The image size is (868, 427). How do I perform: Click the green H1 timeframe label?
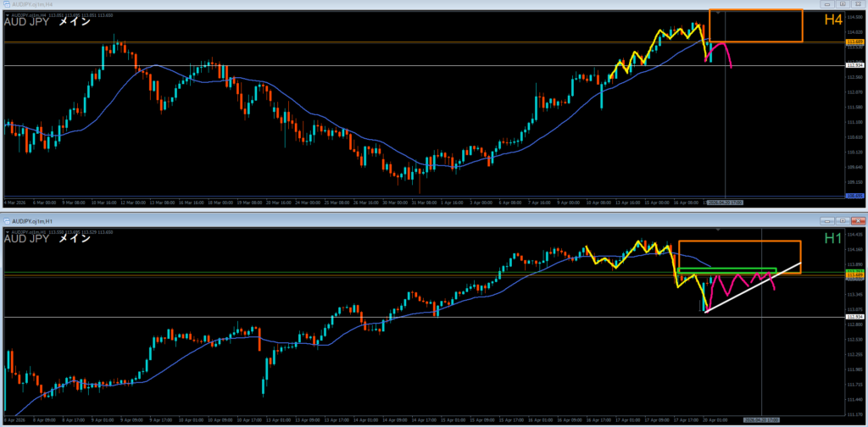click(833, 239)
